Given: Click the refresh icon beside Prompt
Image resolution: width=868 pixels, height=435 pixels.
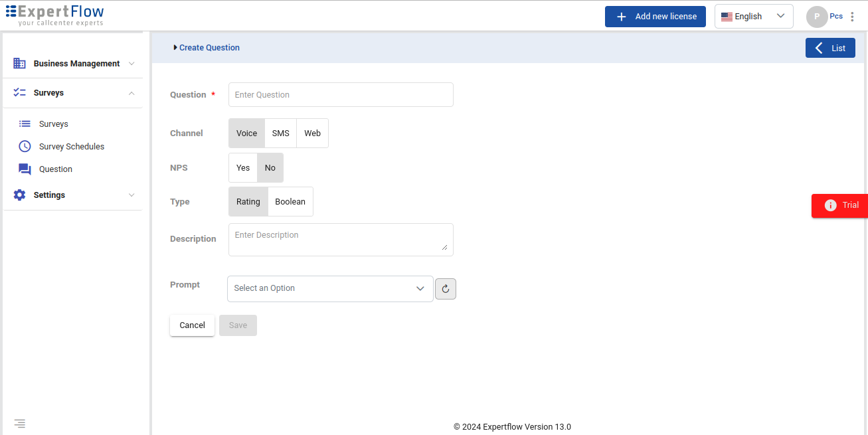Looking at the screenshot, I should pos(446,289).
